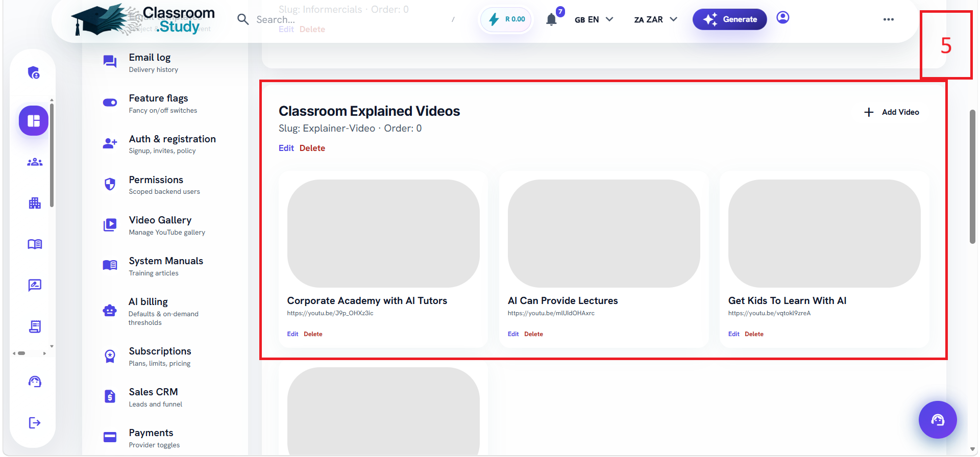
Task: Open the R 0.00 credits balance
Action: coord(506,19)
